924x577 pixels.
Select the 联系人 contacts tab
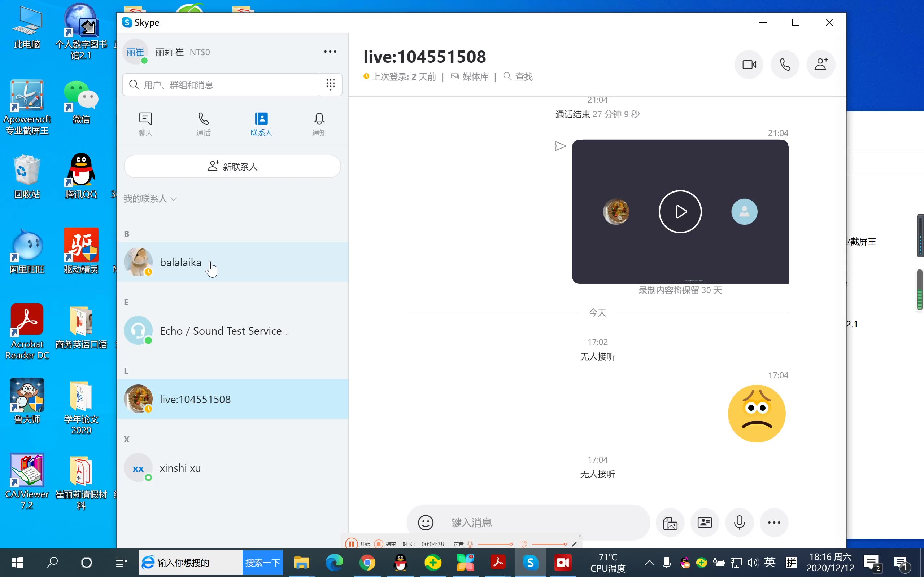coord(261,122)
